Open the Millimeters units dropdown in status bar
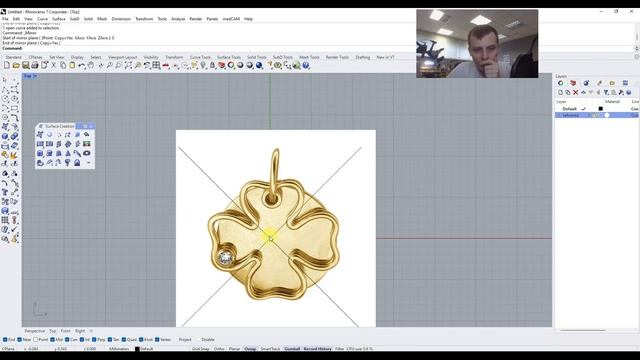This screenshot has width=640, height=360. [119, 349]
